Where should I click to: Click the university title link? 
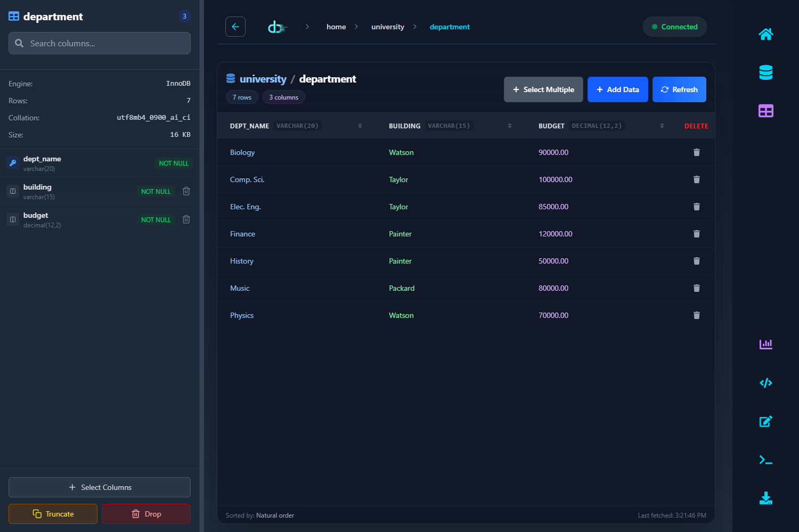263,79
